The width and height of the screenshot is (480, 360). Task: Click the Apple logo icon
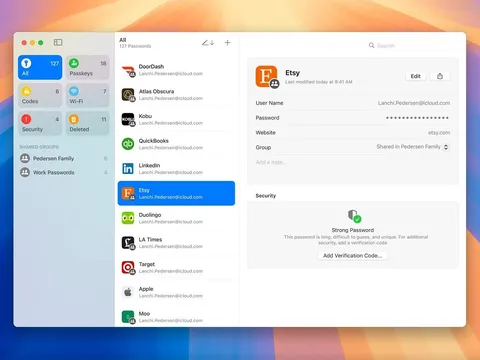128,292
